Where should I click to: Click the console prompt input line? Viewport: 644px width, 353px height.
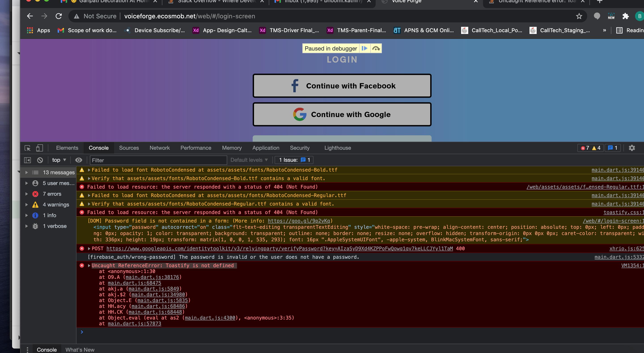point(360,332)
